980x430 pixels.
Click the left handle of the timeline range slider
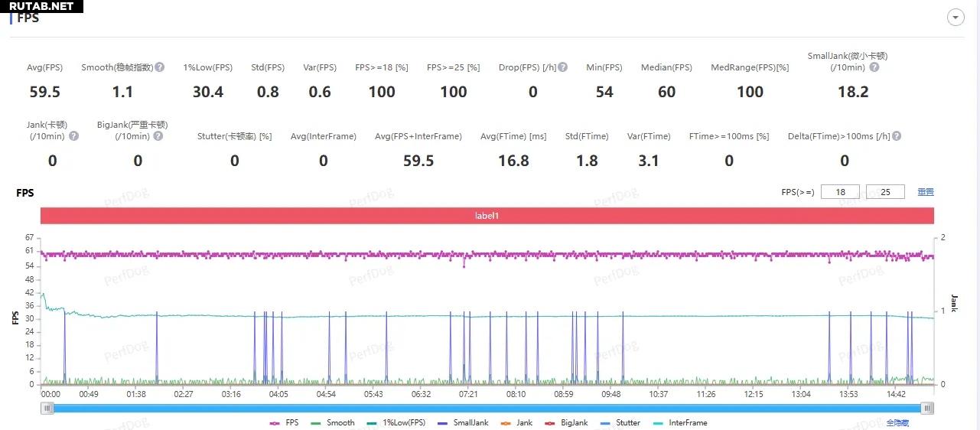(x=47, y=409)
